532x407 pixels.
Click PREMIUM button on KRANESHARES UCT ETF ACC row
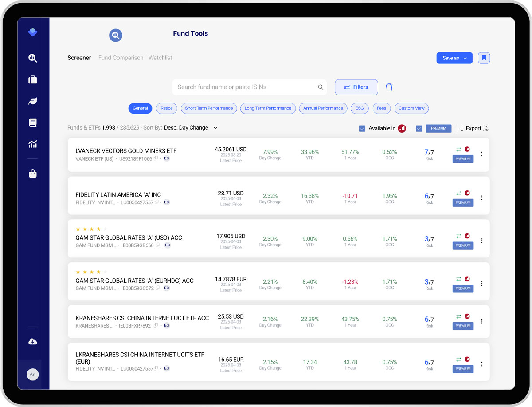click(x=463, y=326)
